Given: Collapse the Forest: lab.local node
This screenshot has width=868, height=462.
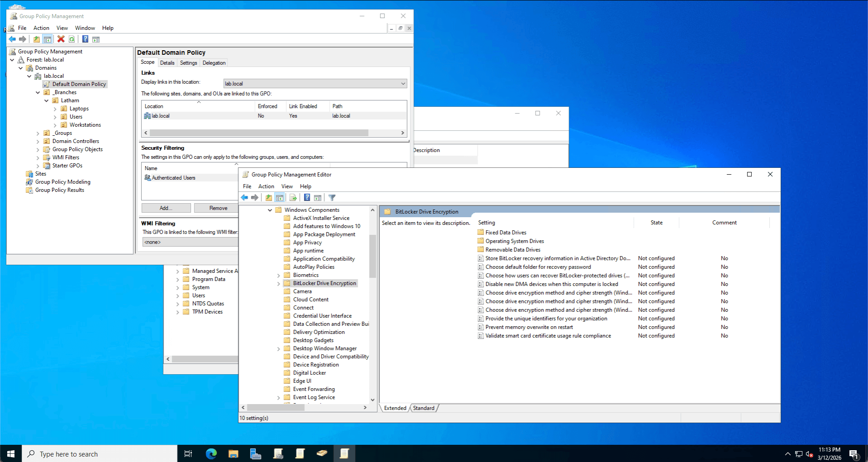Looking at the screenshot, I should pyautogui.click(x=12, y=60).
